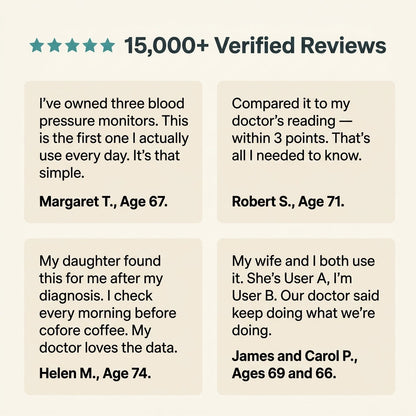
Task: Open Helen M.'s review card
Action: (x=113, y=317)
